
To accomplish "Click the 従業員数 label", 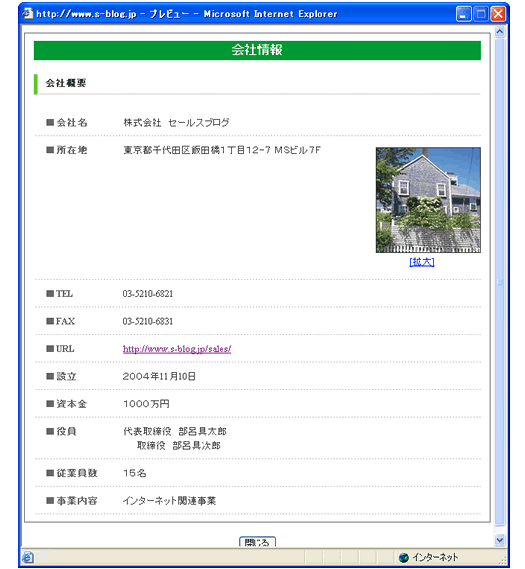I will click(x=77, y=474).
